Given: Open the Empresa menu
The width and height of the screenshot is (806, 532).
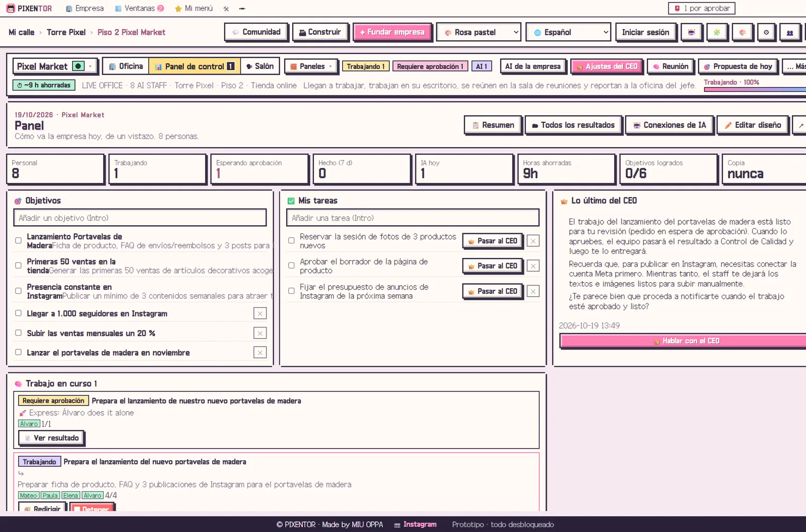Looking at the screenshot, I should tap(85, 9).
